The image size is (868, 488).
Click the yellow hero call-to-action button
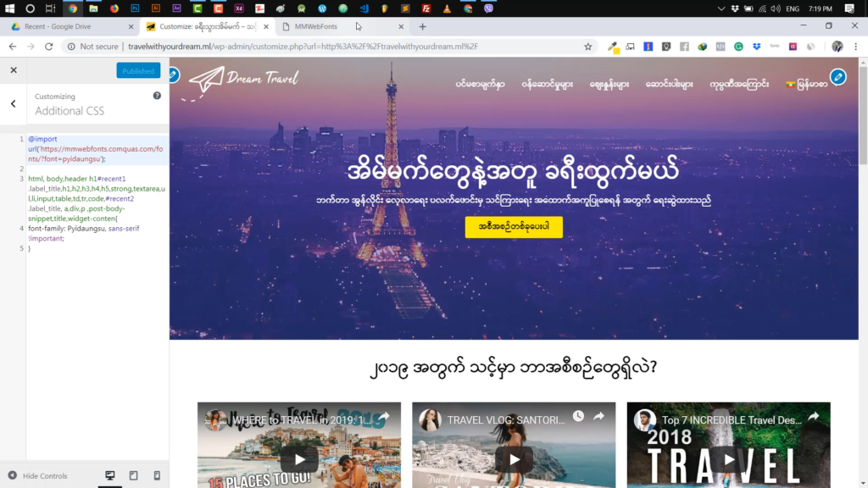pos(514,227)
